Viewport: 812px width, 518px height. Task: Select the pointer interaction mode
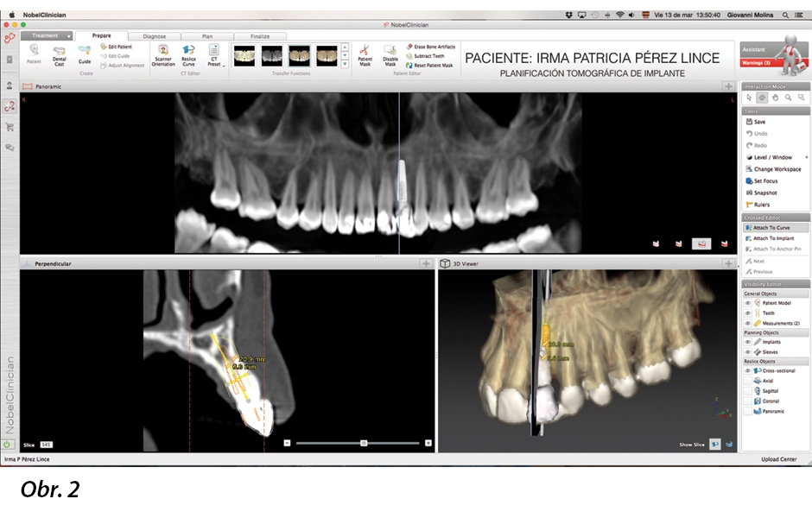coord(749,98)
